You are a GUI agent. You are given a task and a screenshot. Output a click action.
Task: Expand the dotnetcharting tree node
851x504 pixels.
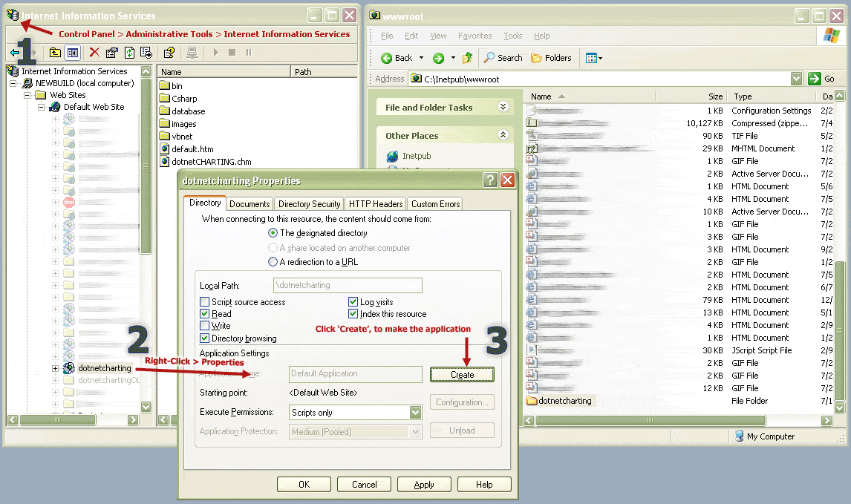(x=55, y=368)
